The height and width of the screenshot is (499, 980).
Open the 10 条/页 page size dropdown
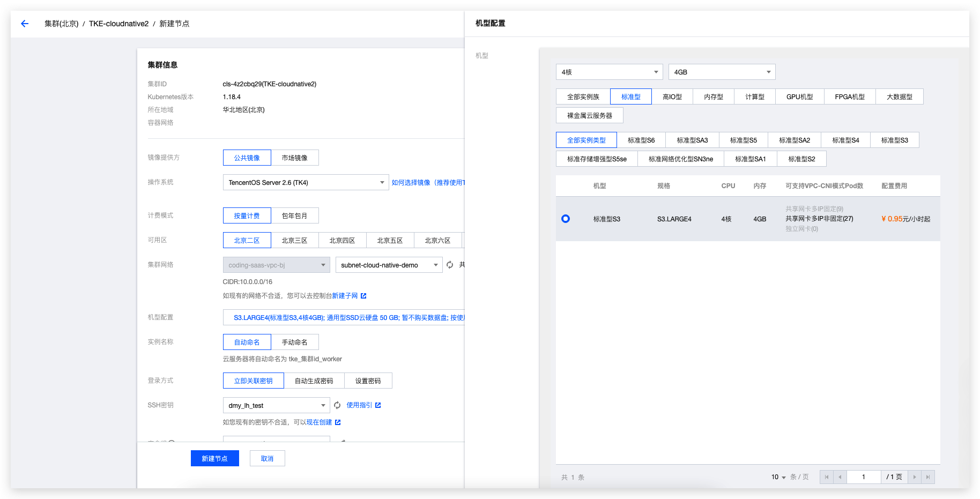[x=778, y=477]
